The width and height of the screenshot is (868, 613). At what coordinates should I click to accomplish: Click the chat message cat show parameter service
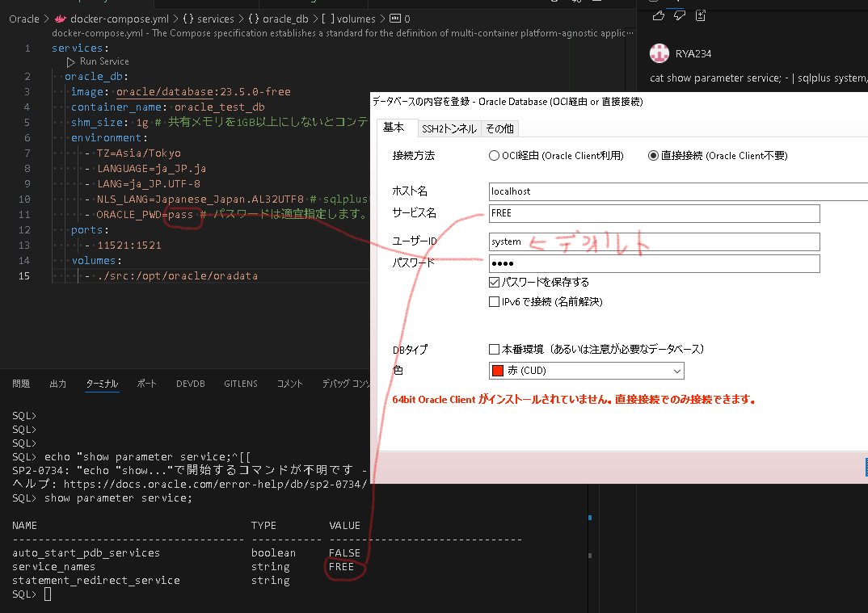758,78
